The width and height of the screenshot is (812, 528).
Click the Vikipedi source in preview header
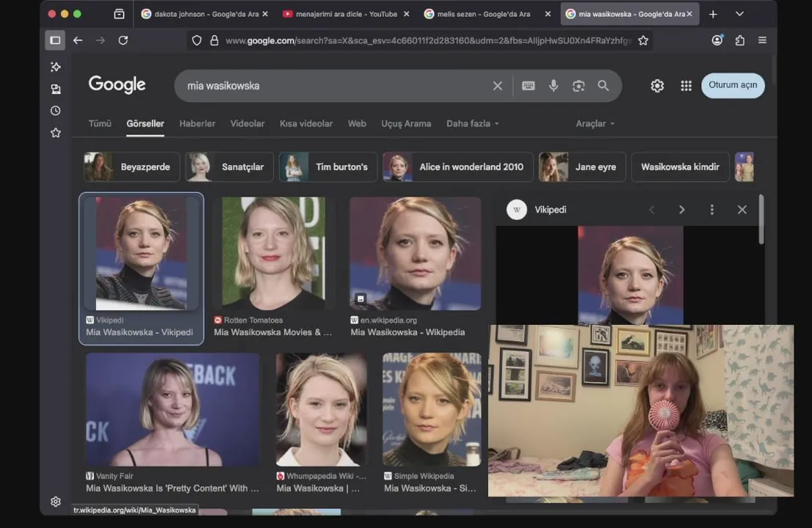click(x=536, y=210)
